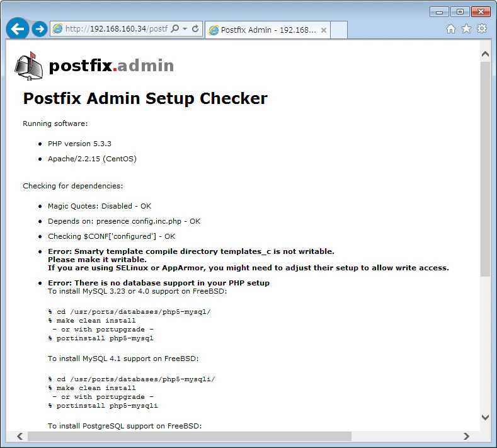Open the address bar dropdown arrow
Screen dimensions: 497x448
pyautogui.click(x=185, y=29)
